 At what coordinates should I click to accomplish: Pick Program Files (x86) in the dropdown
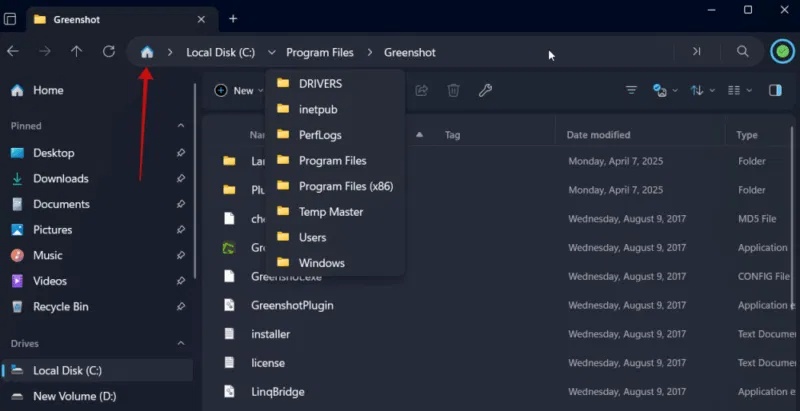click(x=335, y=186)
